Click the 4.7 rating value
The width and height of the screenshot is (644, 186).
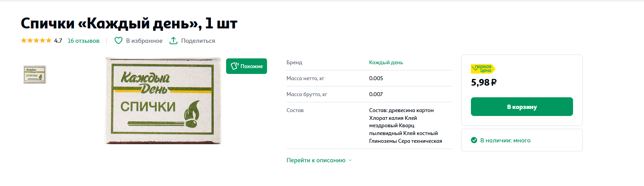(58, 41)
